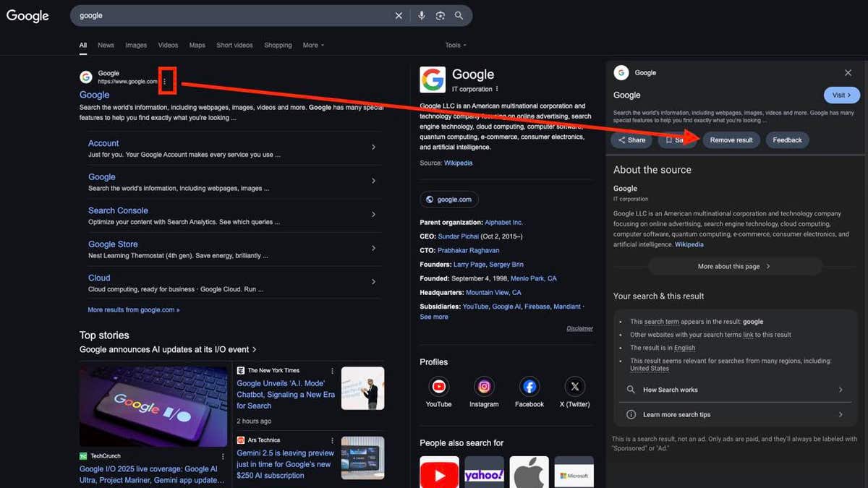
Task: Open the Instagram profile icon
Action: [x=484, y=386]
